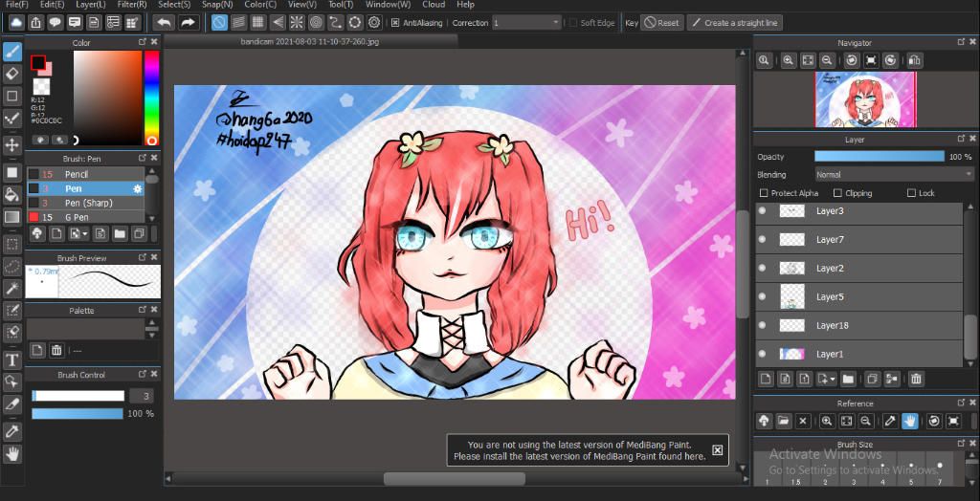
Task: Delete layer with trash icon in Layer panel
Action: click(x=916, y=379)
